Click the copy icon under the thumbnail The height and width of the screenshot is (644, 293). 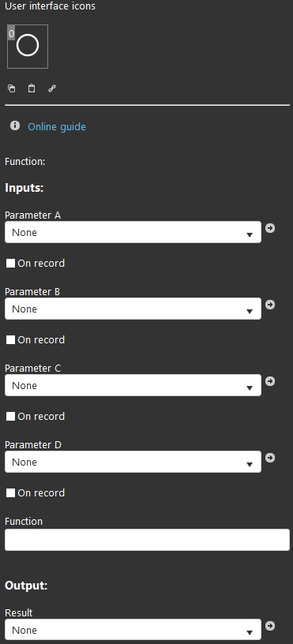[x=12, y=88]
